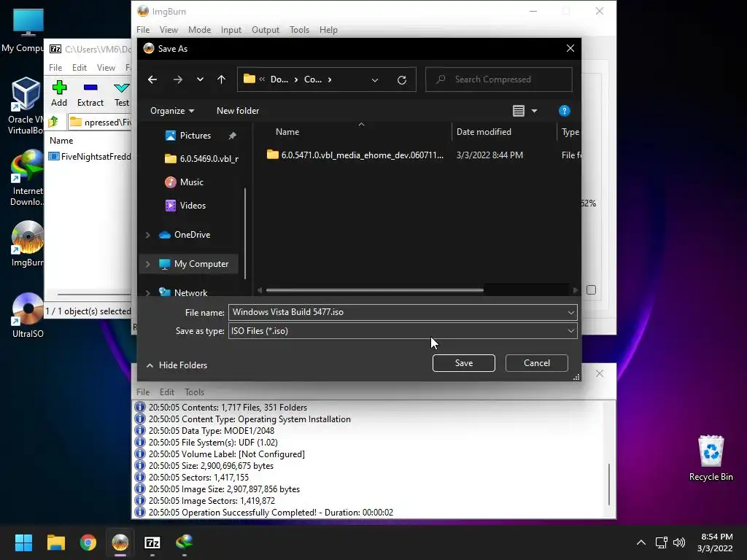Image resolution: width=747 pixels, height=560 pixels.
Task: Open ImgBurn Log window Edit menu
Action: (x=167, y=392)
